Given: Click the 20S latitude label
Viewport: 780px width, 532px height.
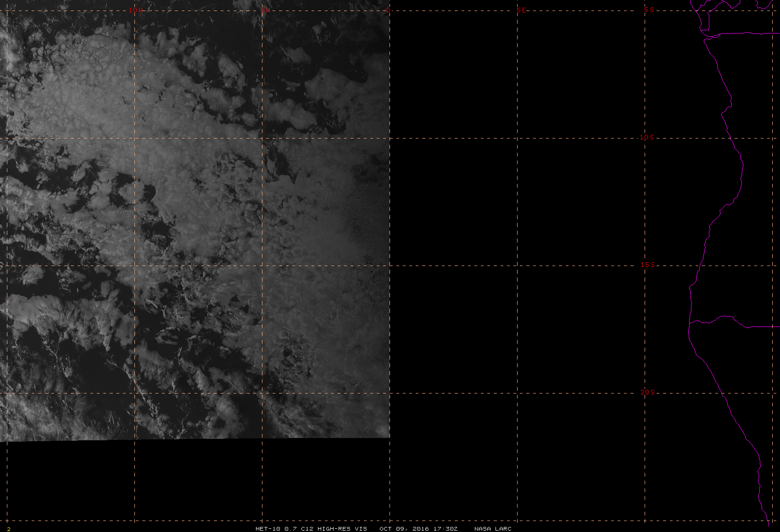Looking at the screenshot, I should point(647,392).
